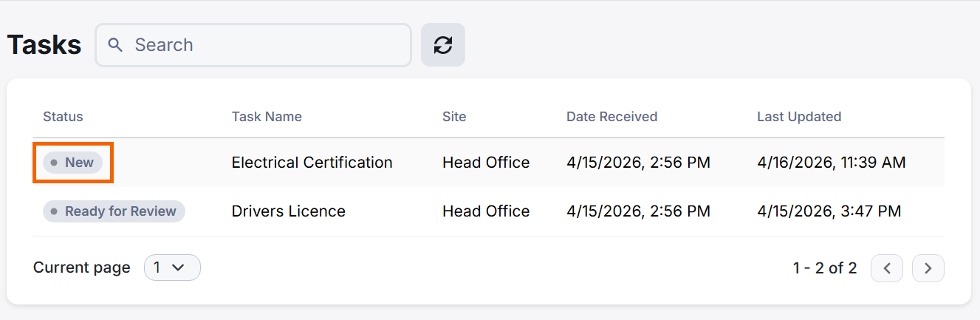The height and width of the screenshot is (320, 980).
Task: Sort by Site column header
Action: tap(454, 117)
